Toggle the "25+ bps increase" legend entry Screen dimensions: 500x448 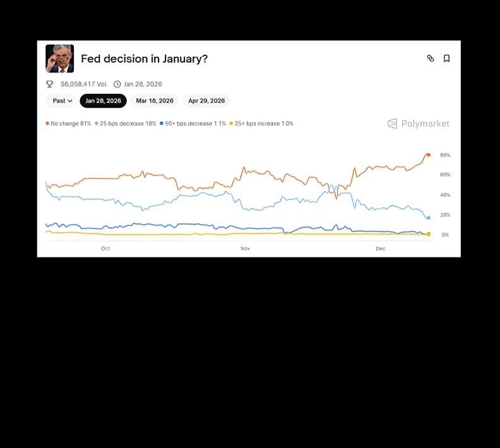click(261, 124)
